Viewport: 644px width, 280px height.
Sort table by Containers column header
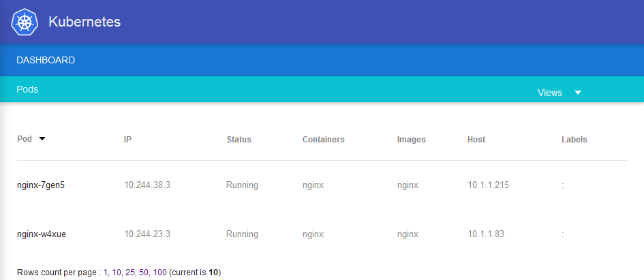pos(323,140)
